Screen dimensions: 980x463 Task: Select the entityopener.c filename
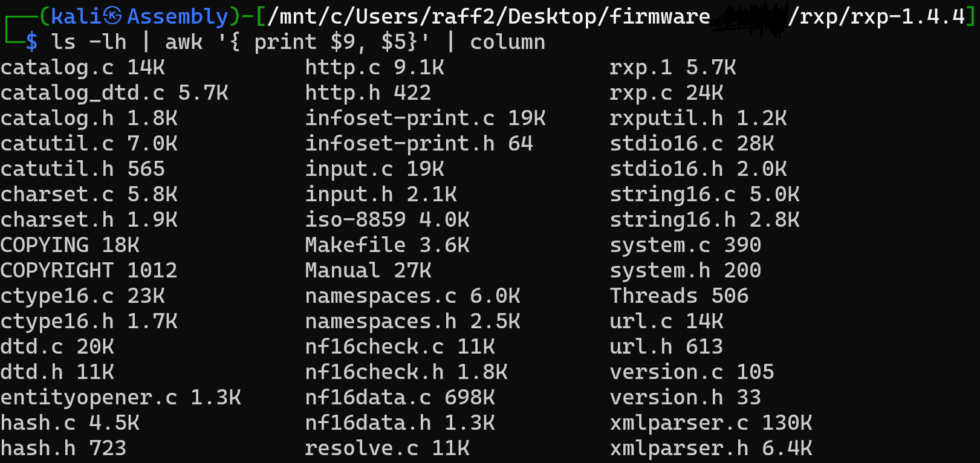click(89, 398)
